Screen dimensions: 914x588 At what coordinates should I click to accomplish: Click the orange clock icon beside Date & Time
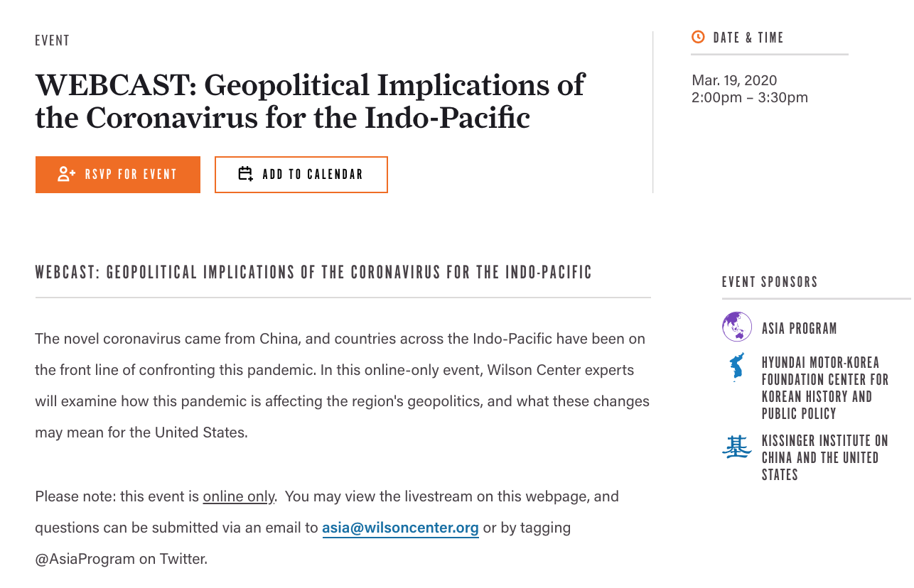(x=698, y=37)
